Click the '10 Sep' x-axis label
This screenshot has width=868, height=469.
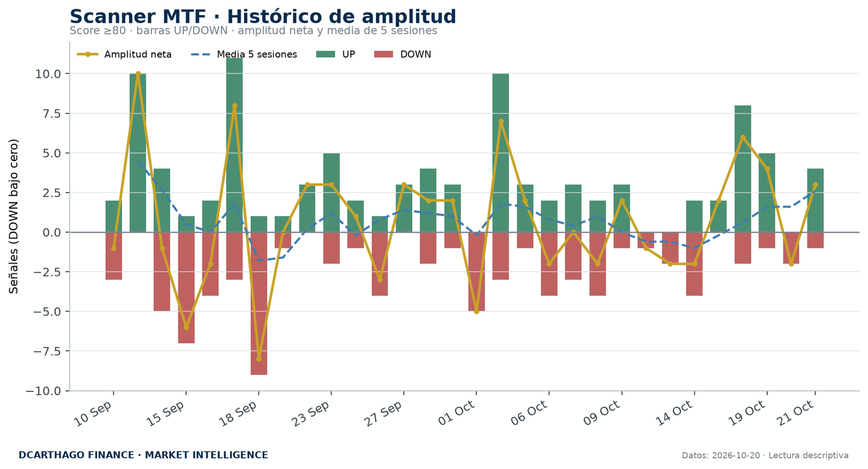coord(93,413)
